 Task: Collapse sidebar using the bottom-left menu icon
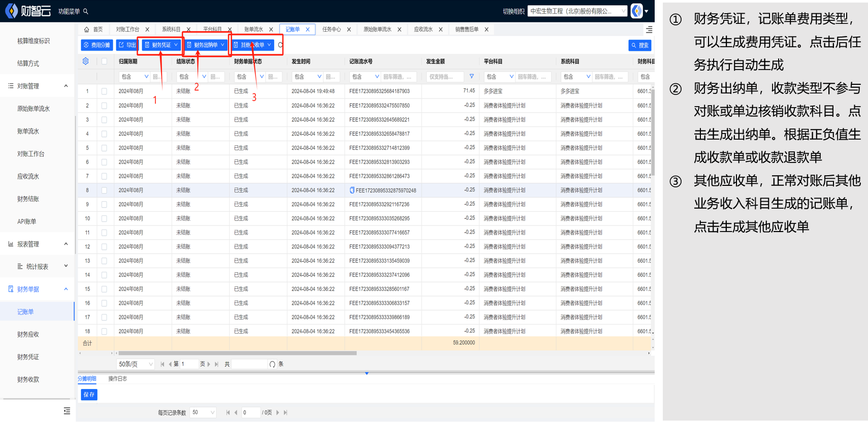(x=67, y=411)
